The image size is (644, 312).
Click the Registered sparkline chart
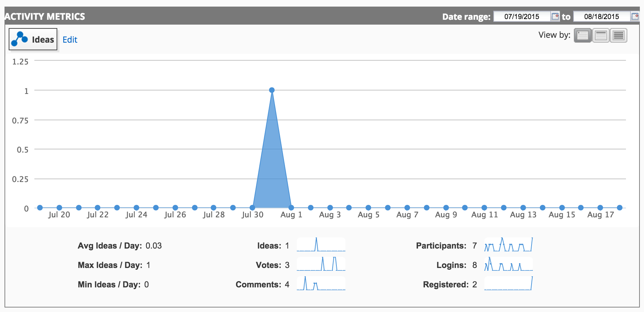509,283
